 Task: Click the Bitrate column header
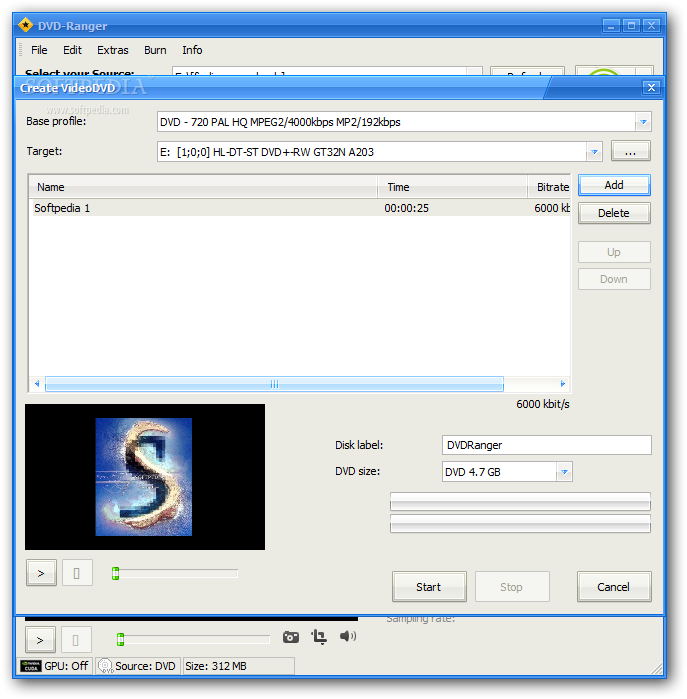coord(549,187)
